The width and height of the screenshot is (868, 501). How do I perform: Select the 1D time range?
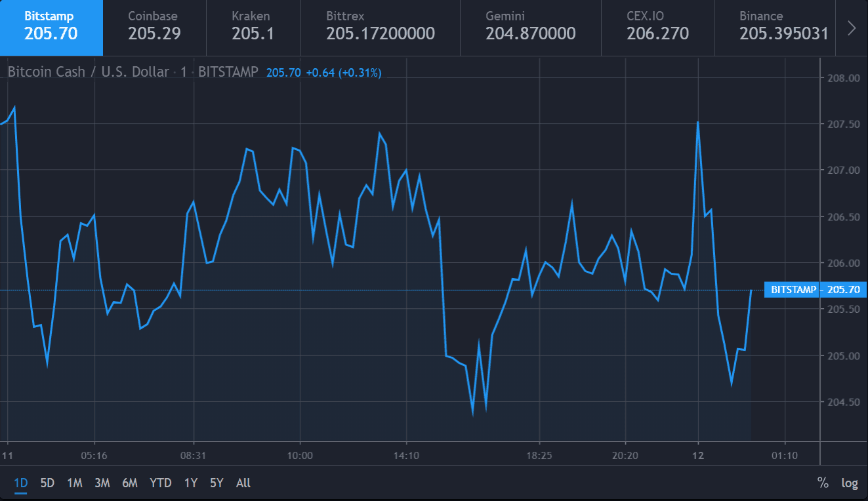[21, 483]
